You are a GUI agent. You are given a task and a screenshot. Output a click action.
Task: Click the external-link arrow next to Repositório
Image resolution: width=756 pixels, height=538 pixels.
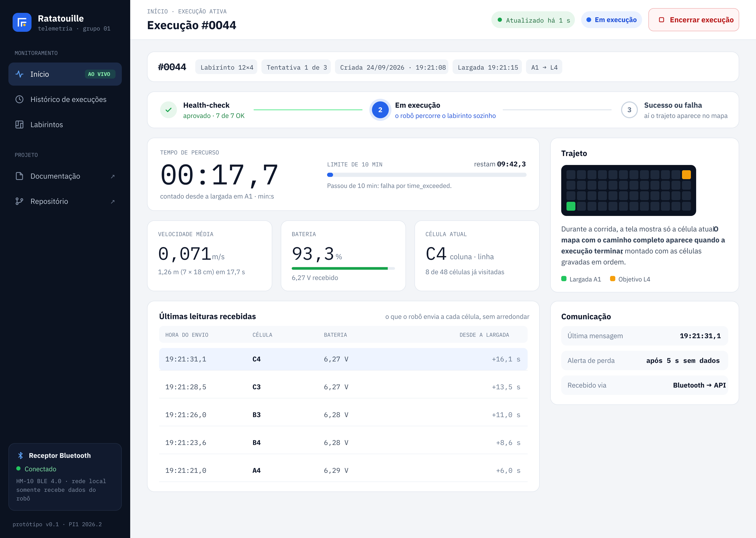click(x=113, y=202)
